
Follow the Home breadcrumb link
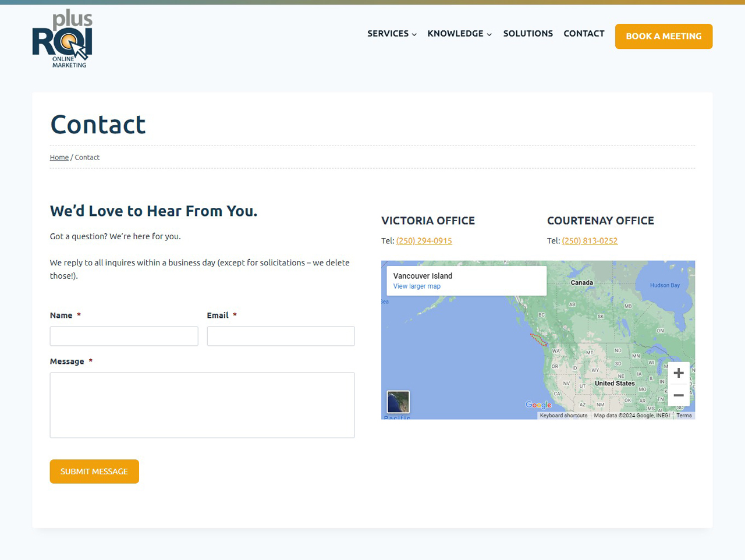pyautogui.click(x=59, y=157)
